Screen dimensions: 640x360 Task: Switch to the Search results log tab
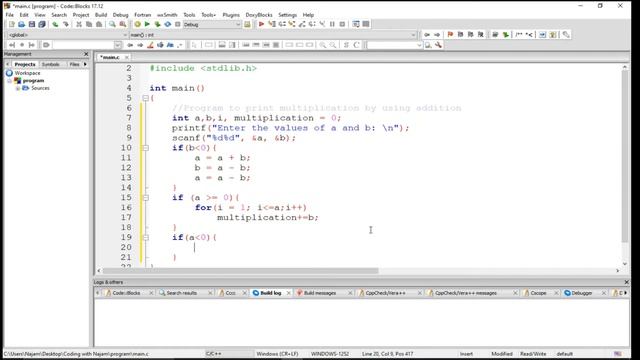tap(182, 293)
